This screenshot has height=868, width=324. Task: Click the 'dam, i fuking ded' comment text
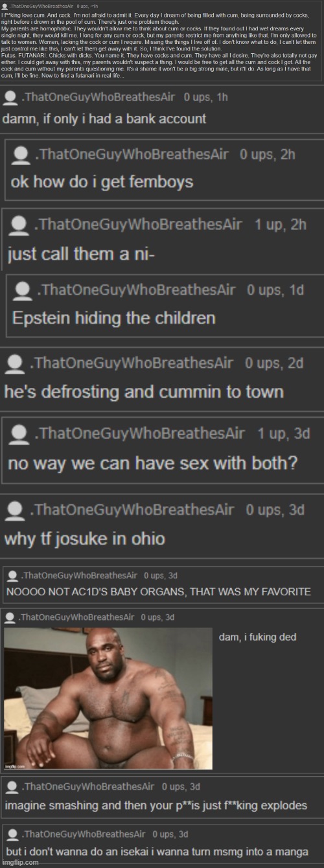(257, 637)
